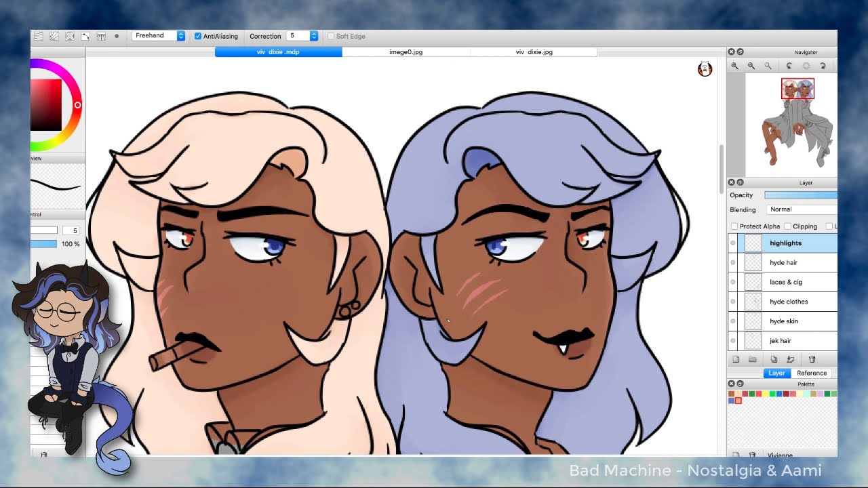Image resolution: width=868 pixels, height=488 pixels.
Task: Select the yellow palette swatch
Action: [766, 394]
